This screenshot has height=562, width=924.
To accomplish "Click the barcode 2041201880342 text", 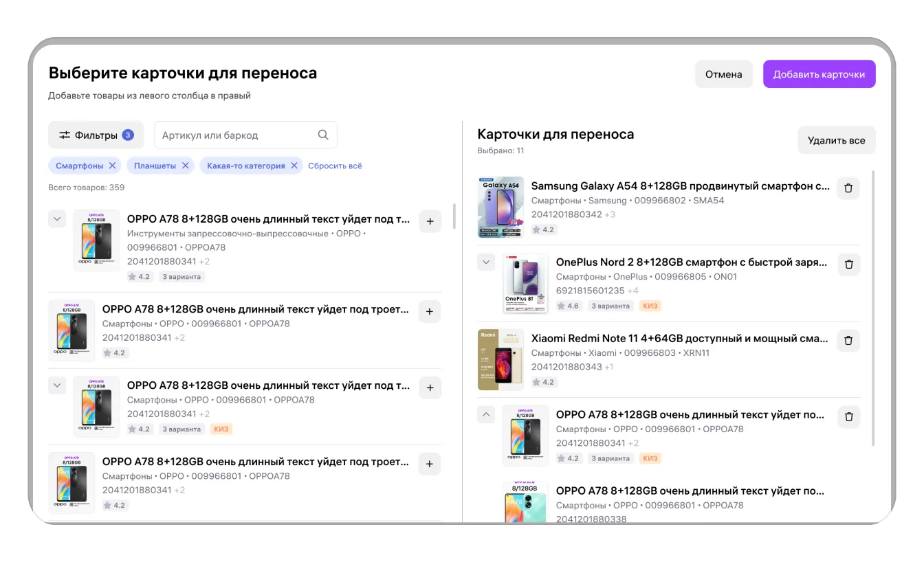I will (x=566, y=214).
